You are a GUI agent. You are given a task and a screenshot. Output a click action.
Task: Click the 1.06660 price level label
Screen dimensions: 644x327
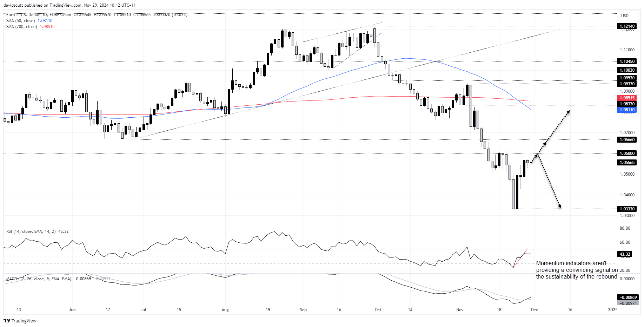627,140
